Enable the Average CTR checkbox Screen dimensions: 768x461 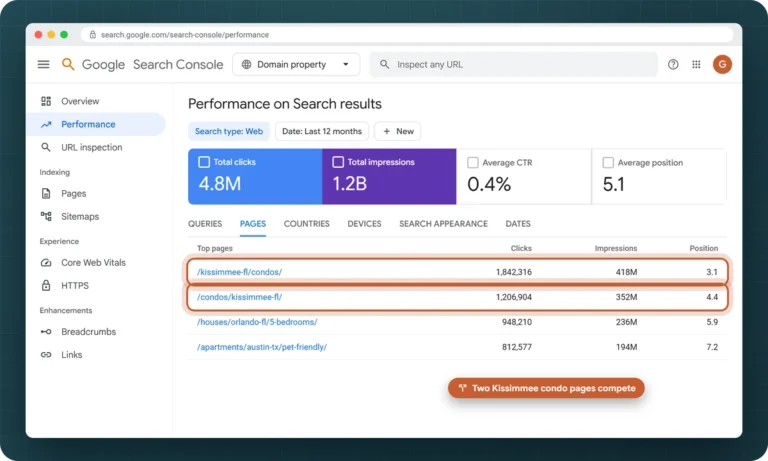(473, 163)
